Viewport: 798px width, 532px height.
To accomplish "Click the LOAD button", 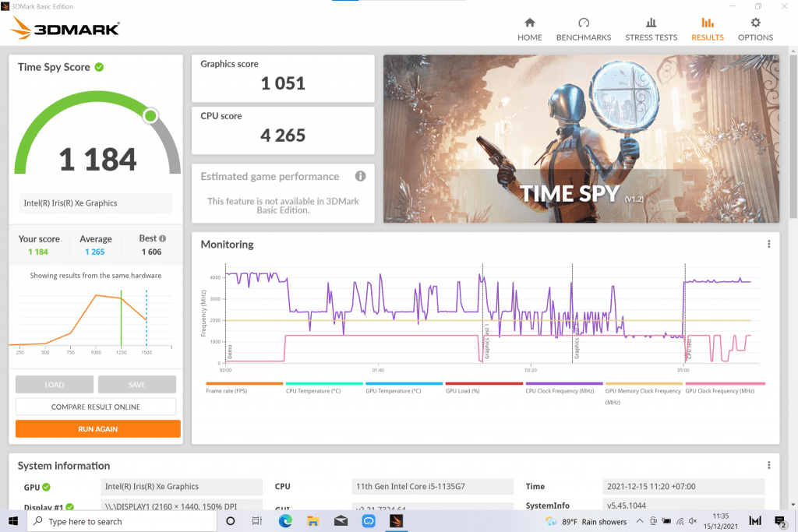I will click(x=55, y=385).
